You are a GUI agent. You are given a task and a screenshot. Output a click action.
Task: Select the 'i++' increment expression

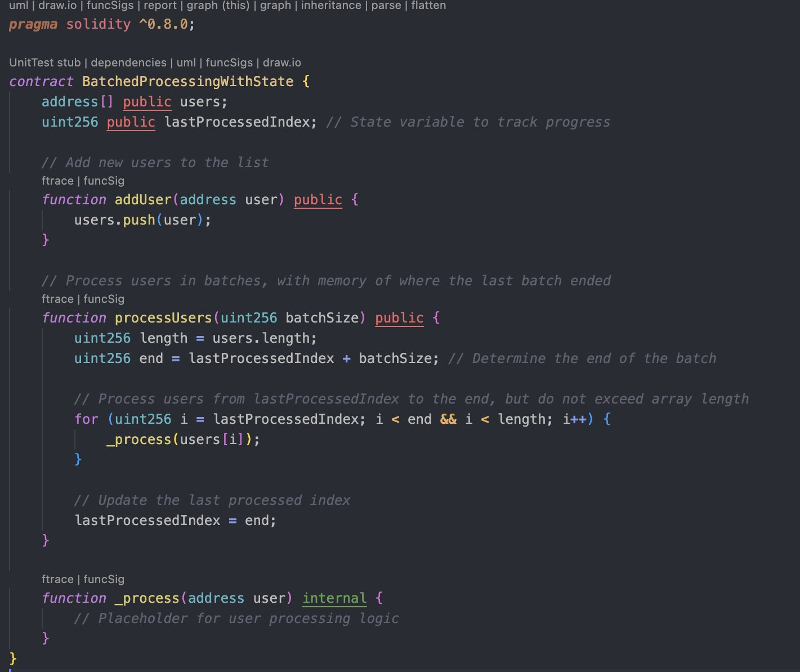click(575, 419)
